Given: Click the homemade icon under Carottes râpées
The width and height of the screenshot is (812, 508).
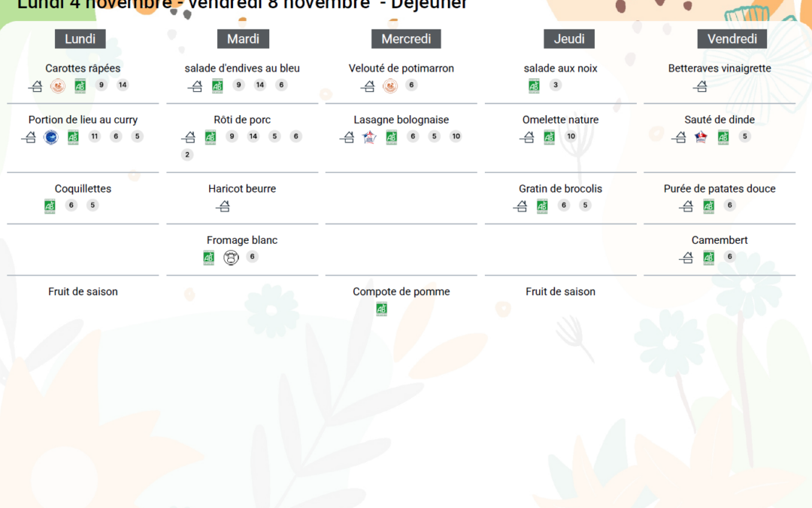Looking at the screenshot, I should click(35, 86).
